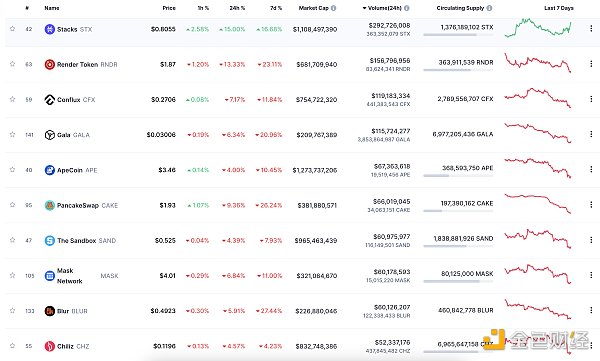Click the Render Token logo icon
Image resolution: width=600 pixels, height=361 pixels.
(50, 64)
